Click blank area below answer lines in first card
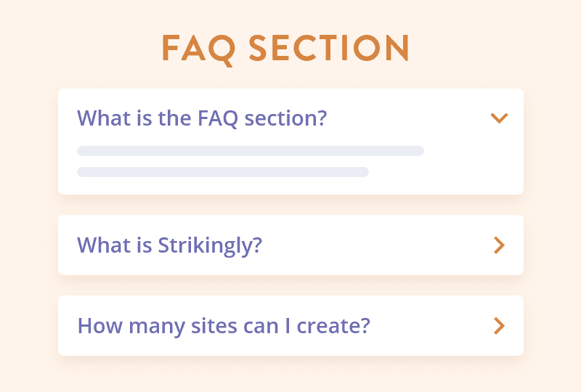Viewport: 581px width, 392px height. point(290,186)
